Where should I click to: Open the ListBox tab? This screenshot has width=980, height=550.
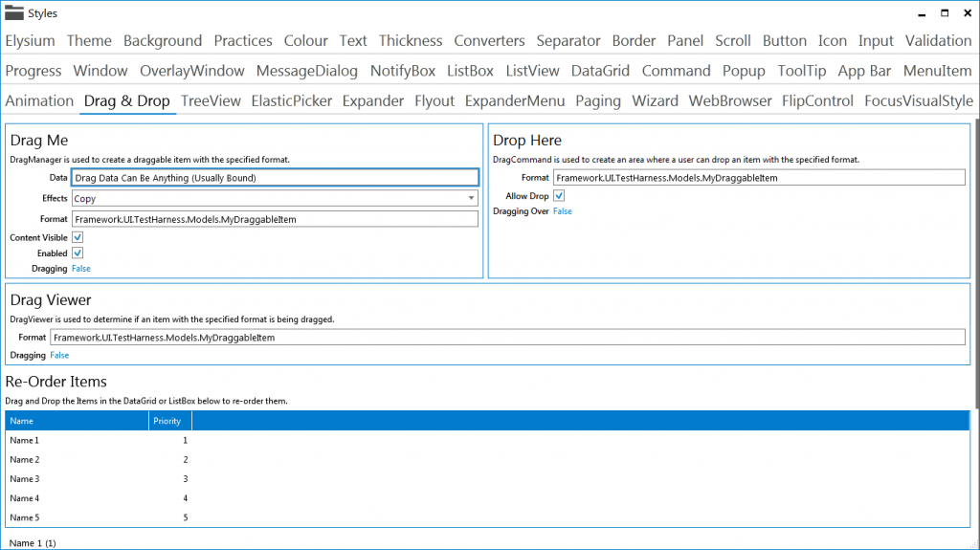click(x=470, y=71)
